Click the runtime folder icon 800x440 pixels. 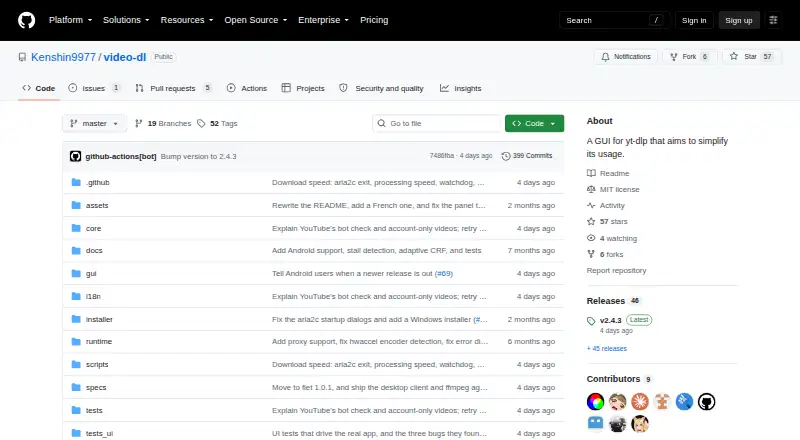(76, 341)
